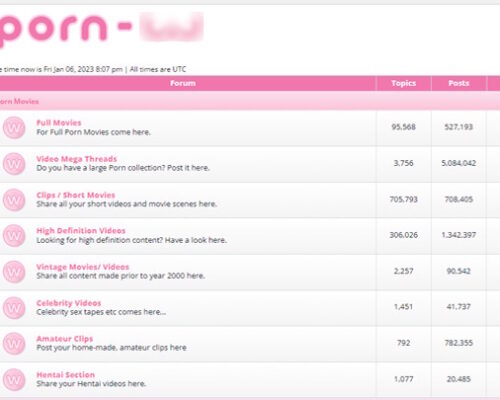The image size is (500, 400).
Task: Click the 'For Full Porn Movies come here.' description
Action: click(x=93, y=132)
